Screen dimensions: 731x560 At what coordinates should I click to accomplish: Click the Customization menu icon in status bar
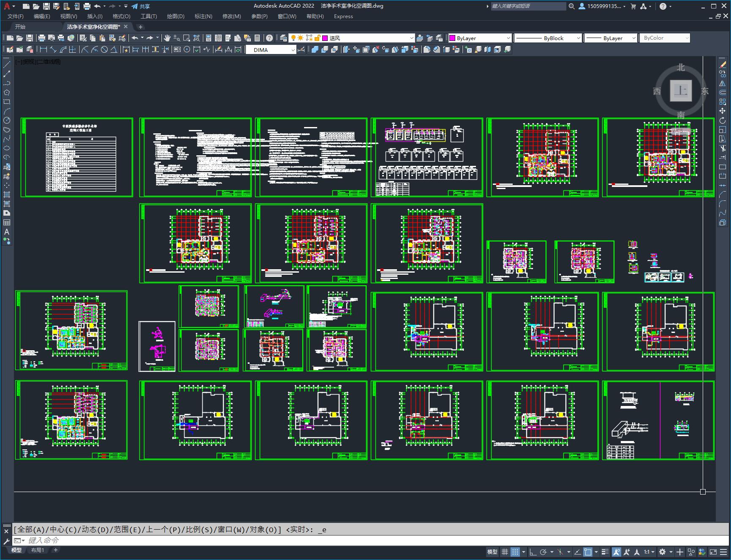click(724, 552)
